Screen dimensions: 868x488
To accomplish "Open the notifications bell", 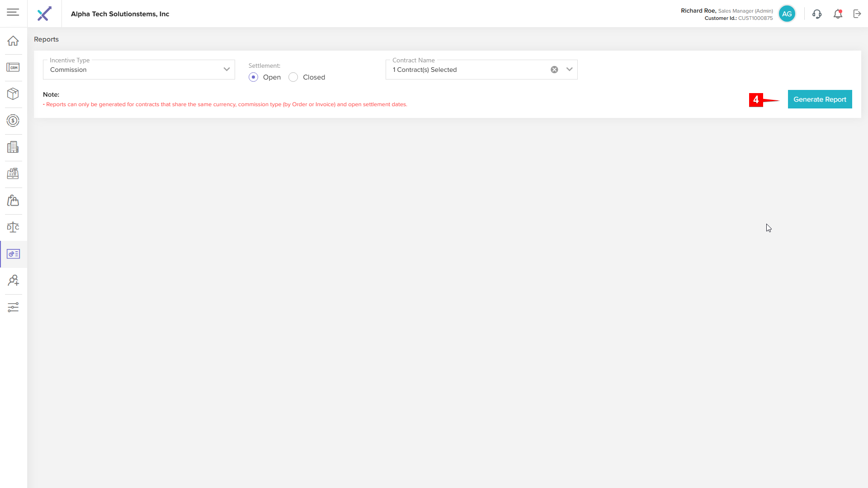I will coord(838,14).
